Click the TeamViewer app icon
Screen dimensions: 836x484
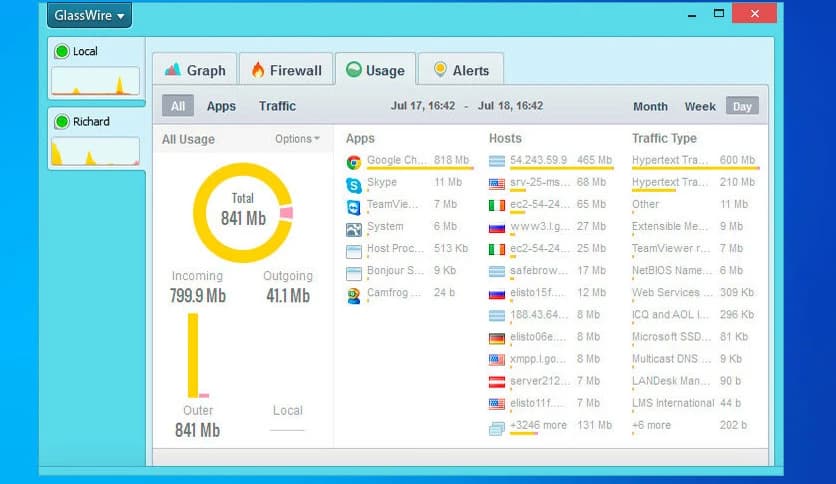click(353, 207)
